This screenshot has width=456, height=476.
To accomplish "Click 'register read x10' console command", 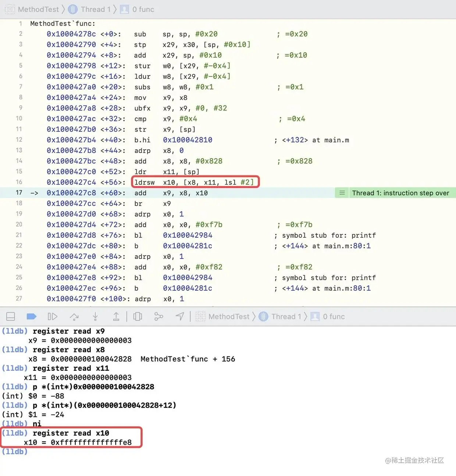I will tap(71, 433).
